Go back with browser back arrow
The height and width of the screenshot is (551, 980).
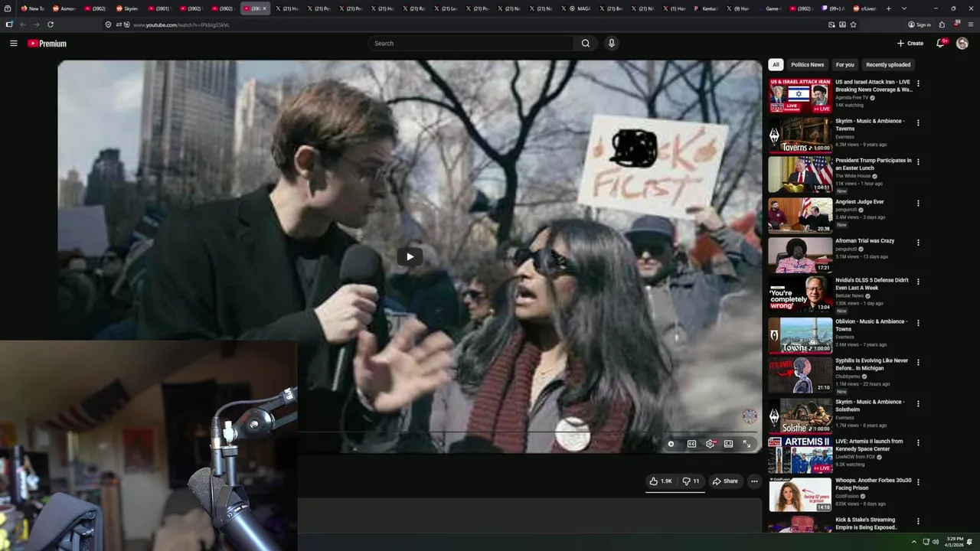click(23, 24)
